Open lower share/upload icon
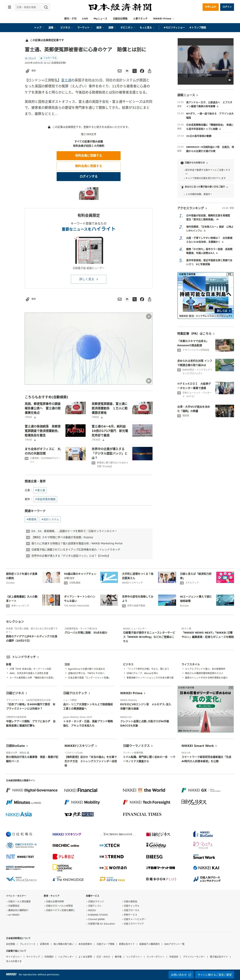This screenshot has width=240, height=980. (x=149, y=299)
